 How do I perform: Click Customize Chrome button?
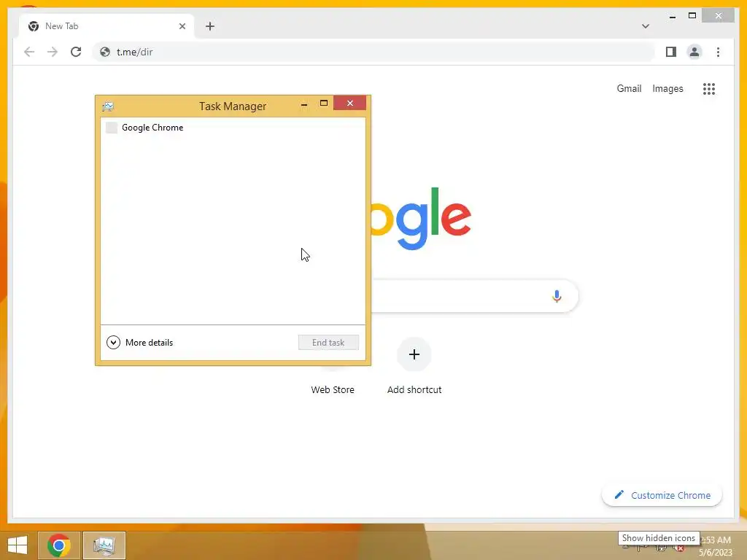point(662,495)
